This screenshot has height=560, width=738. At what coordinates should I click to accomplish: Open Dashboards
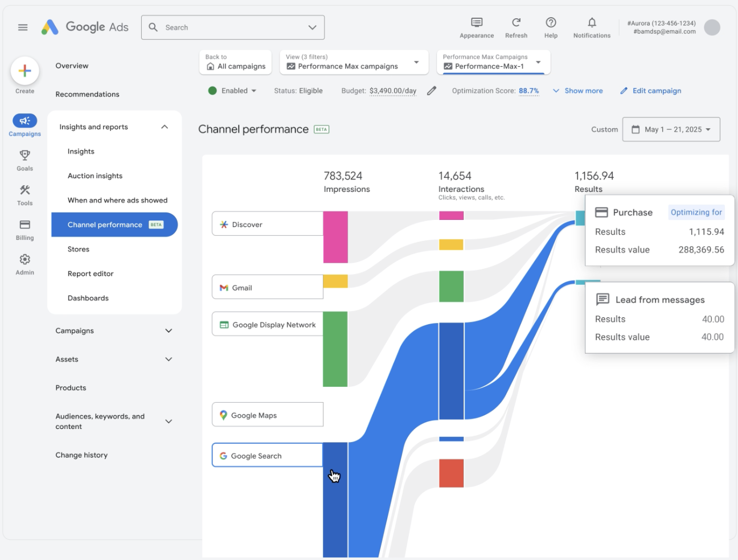coord(88,299)
